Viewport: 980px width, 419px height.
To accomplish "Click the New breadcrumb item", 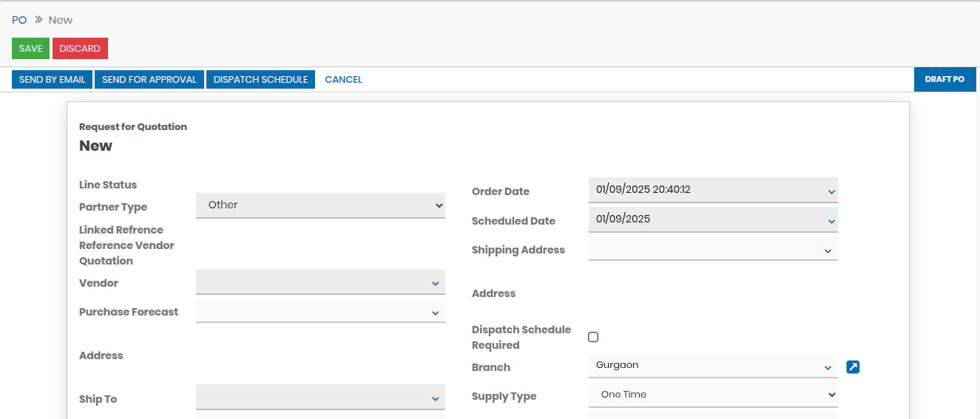I will pyautogui.click(x=61, y=20).
